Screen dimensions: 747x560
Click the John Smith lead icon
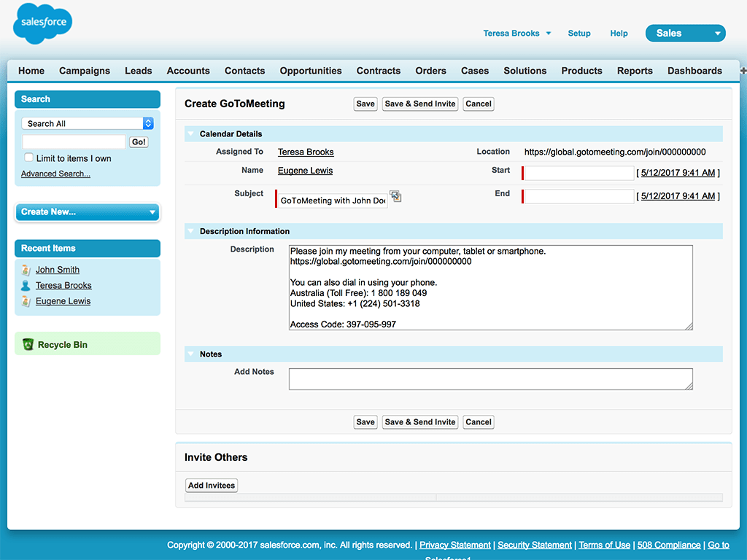(26, 270)
